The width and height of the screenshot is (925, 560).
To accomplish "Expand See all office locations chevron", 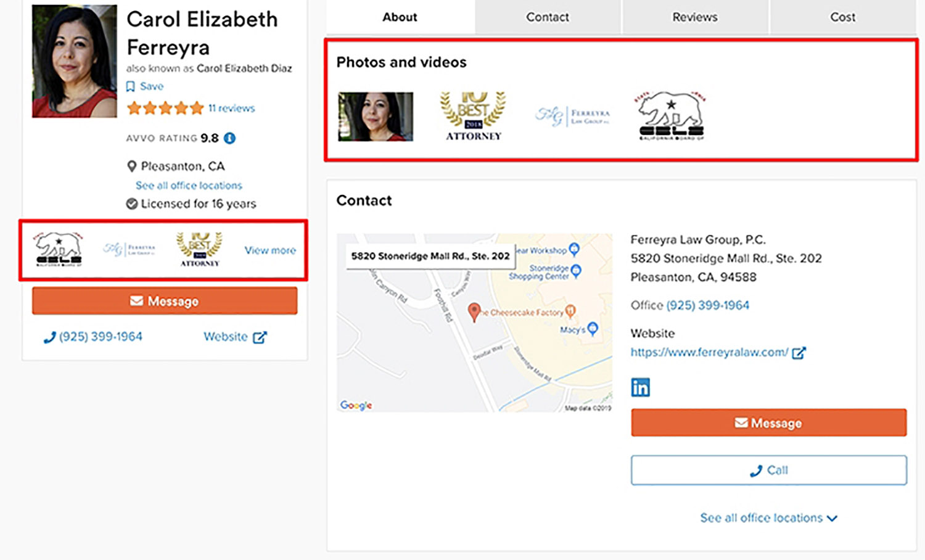I will 832,518.
